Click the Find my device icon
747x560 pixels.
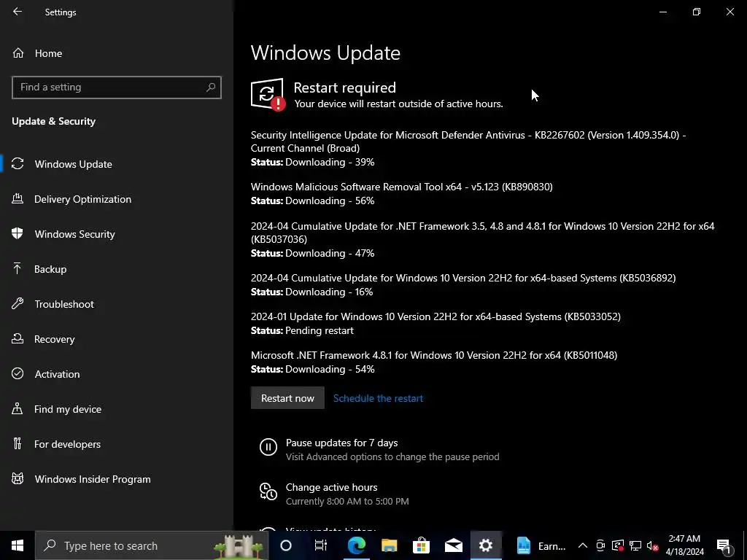[18, 408]
